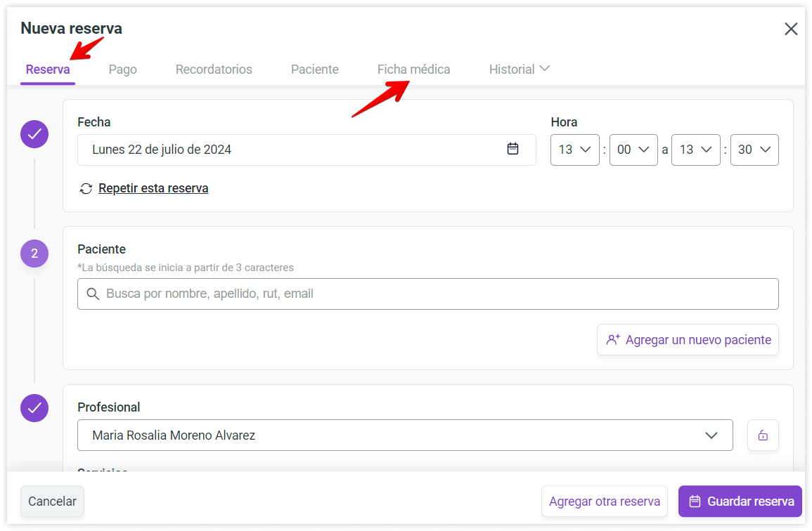812x531 pixels.
Task: Open the start minutes dropdown showing 00
Action: pos(633,150)
